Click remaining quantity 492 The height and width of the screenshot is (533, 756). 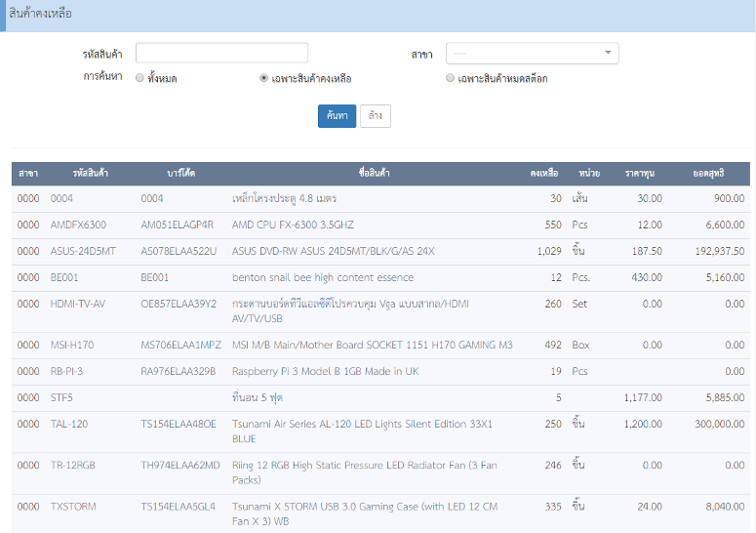[x=553, y=346]
